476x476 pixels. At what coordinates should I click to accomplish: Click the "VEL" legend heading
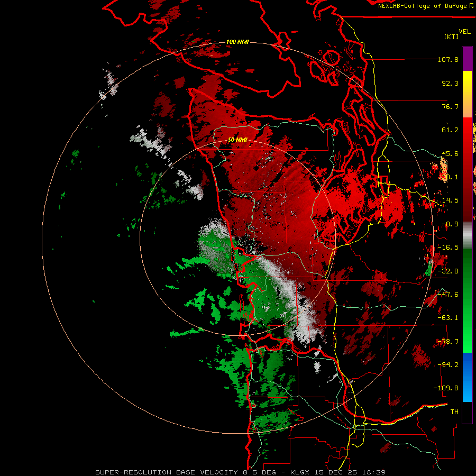point(464,32)
